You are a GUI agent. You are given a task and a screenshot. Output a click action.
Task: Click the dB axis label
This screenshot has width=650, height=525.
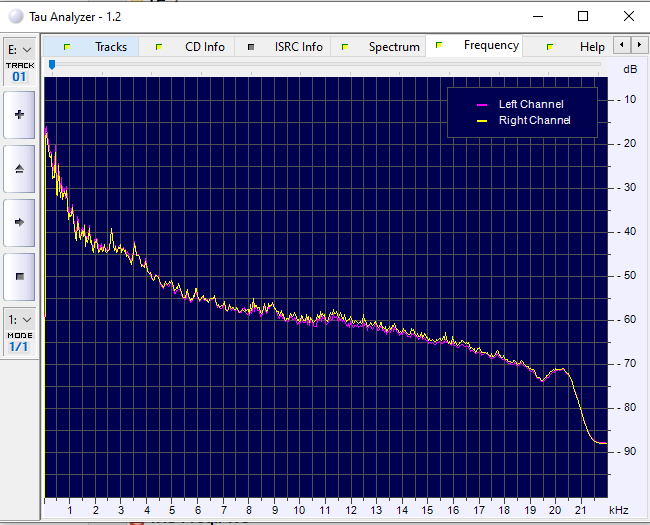(630, 69)
